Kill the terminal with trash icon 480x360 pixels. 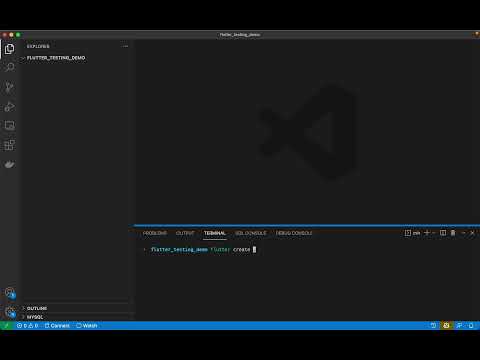(x=453, y=233)
